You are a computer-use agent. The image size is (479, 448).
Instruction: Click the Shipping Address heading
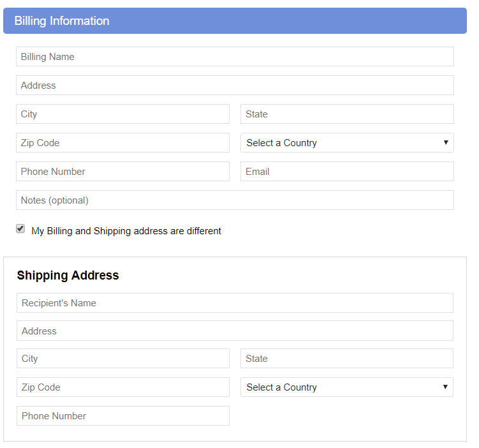pos(68,275)
